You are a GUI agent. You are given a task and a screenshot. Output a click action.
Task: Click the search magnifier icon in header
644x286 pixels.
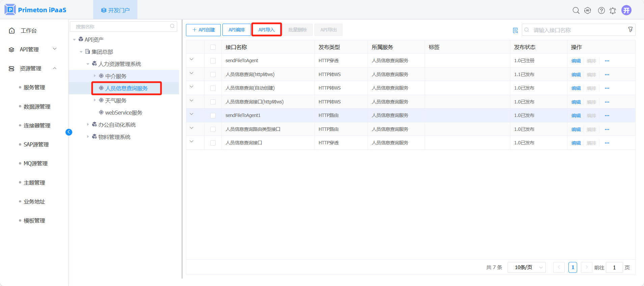coord(576,10)
